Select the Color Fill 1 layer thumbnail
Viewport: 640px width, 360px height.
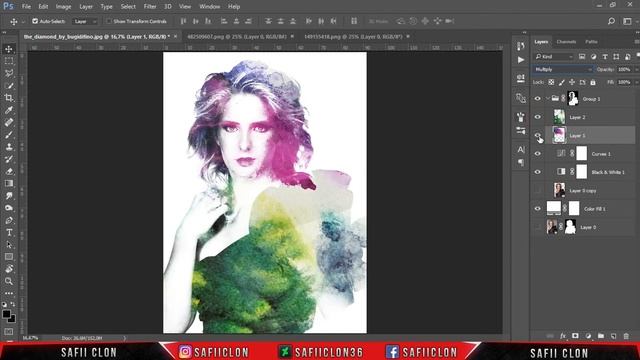coord(554,208)
